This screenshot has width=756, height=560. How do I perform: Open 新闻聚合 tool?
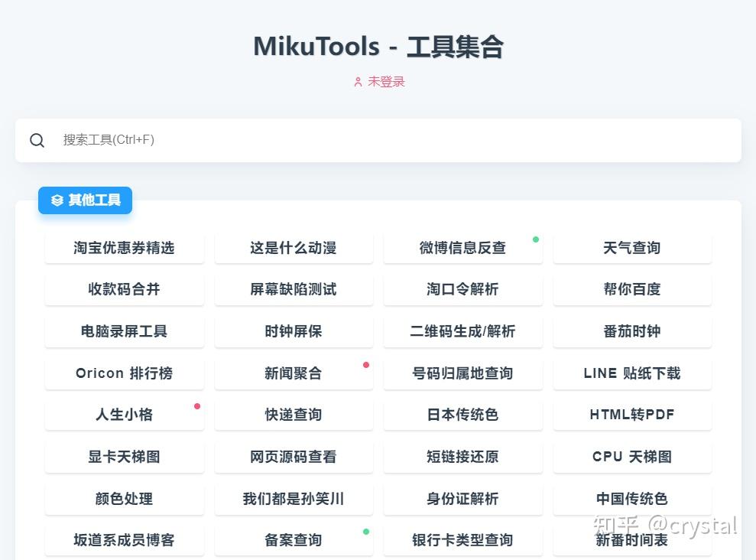click(294, 373)
